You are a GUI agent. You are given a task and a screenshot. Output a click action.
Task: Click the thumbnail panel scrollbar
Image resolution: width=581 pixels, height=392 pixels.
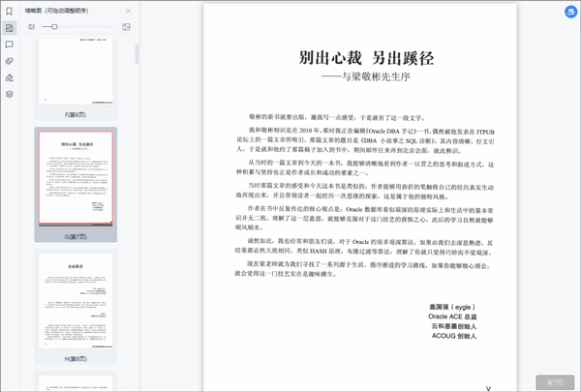click(x=137, y=54)
